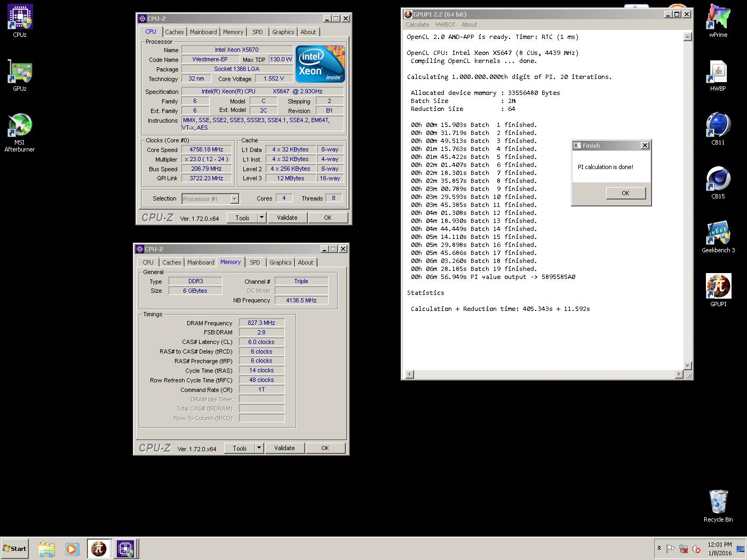Click GPUPI horizontal scrollbar left arrow

(x=409, y=374)
